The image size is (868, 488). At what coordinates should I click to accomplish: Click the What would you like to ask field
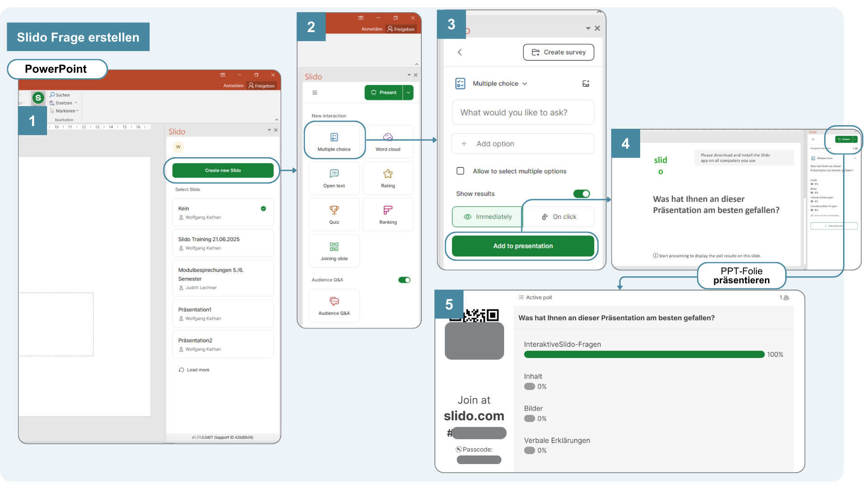pos(523,113)
